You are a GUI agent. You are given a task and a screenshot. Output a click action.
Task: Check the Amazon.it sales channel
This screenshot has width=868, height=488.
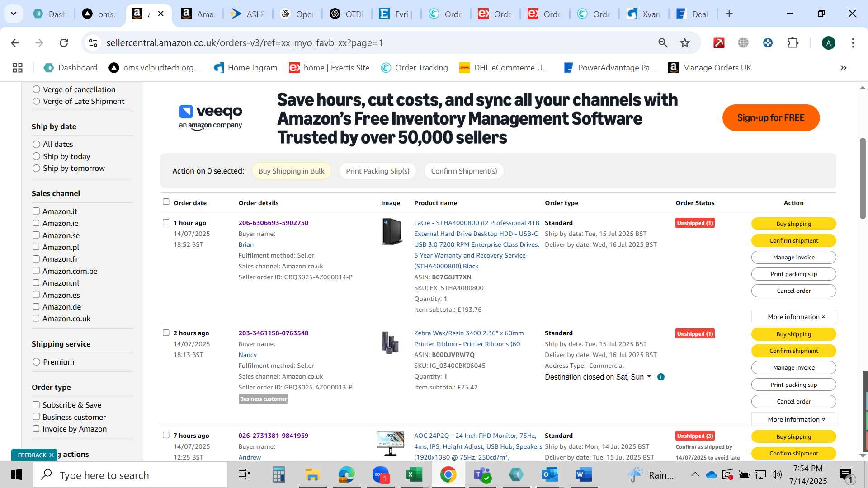(x=36, y=211)
